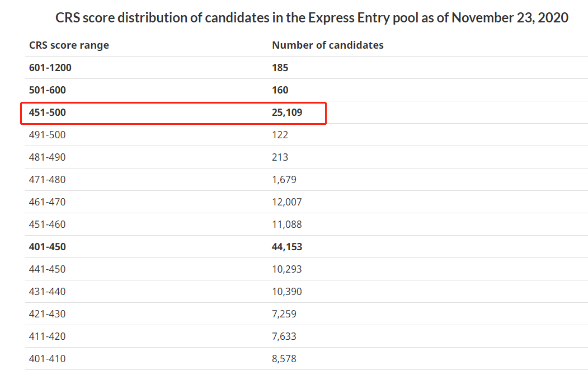Select the 441-450 score range cell

[x=47, y=269]
